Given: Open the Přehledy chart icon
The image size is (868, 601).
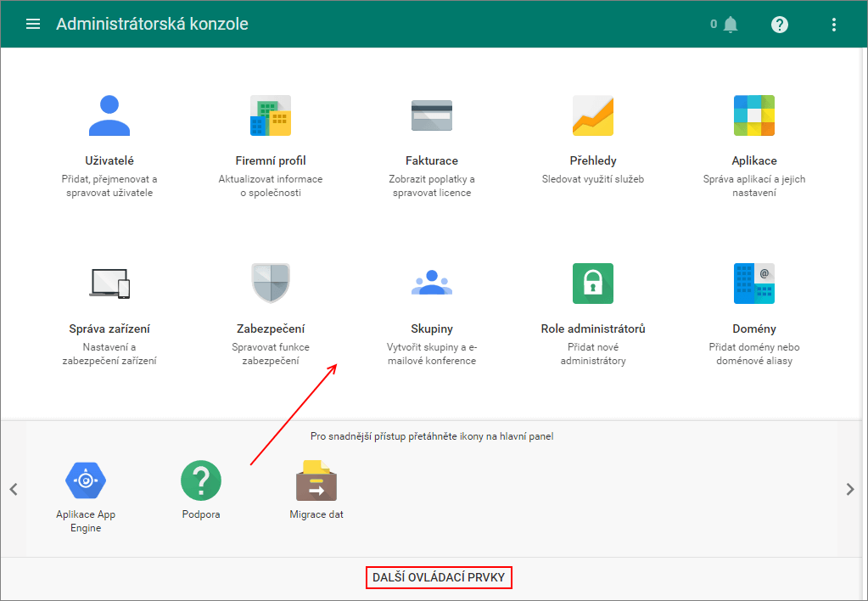Looking at the screenshot, I should (x=593, y=115).
